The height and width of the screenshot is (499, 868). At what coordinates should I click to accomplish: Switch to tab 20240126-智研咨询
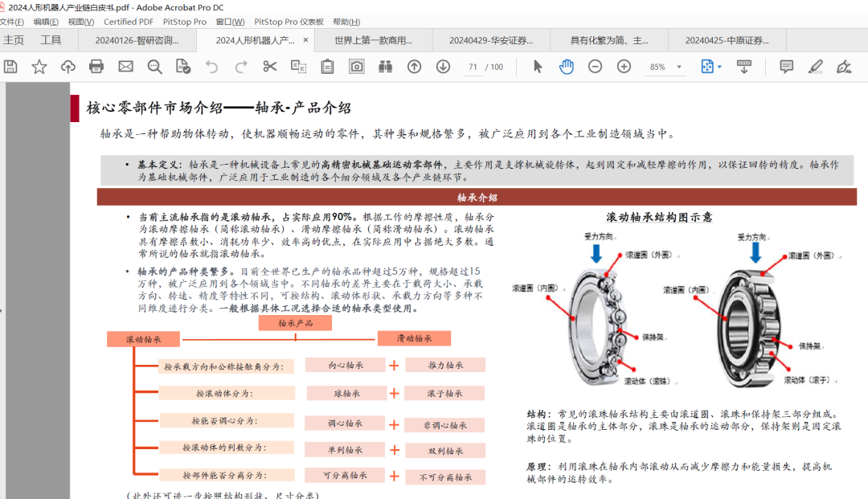click(x=137, y=40)
